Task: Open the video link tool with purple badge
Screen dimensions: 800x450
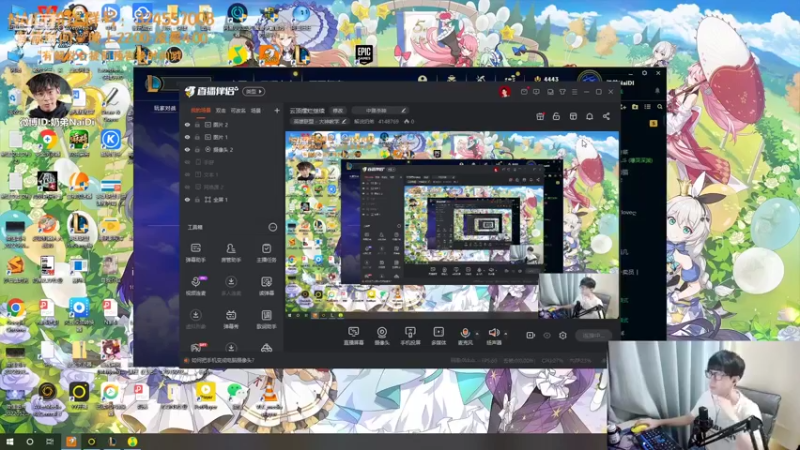Action: tap(195, 286)
